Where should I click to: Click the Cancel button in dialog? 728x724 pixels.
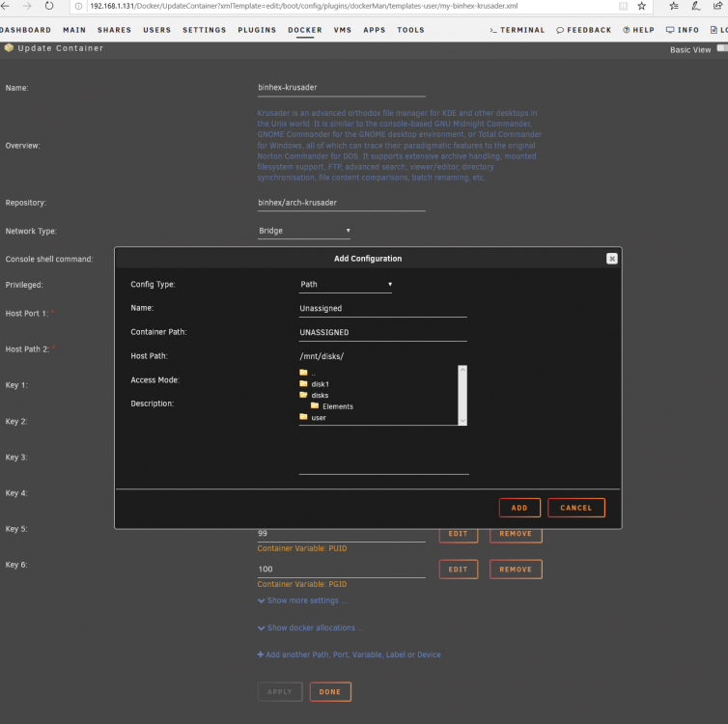(576, 508)
